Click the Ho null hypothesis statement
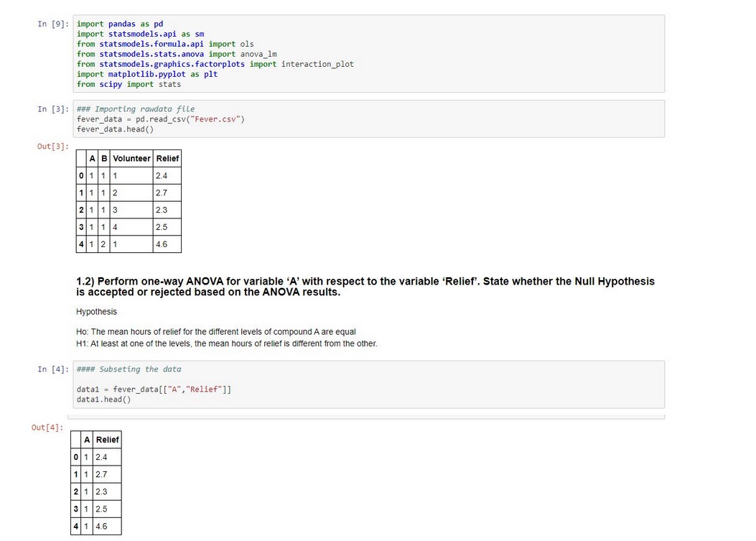 pos(215,331)
